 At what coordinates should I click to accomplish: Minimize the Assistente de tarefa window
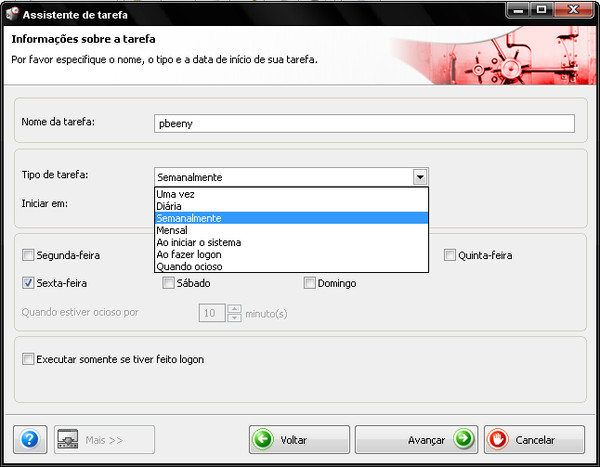pyautogui.click(x=518, y=10)
